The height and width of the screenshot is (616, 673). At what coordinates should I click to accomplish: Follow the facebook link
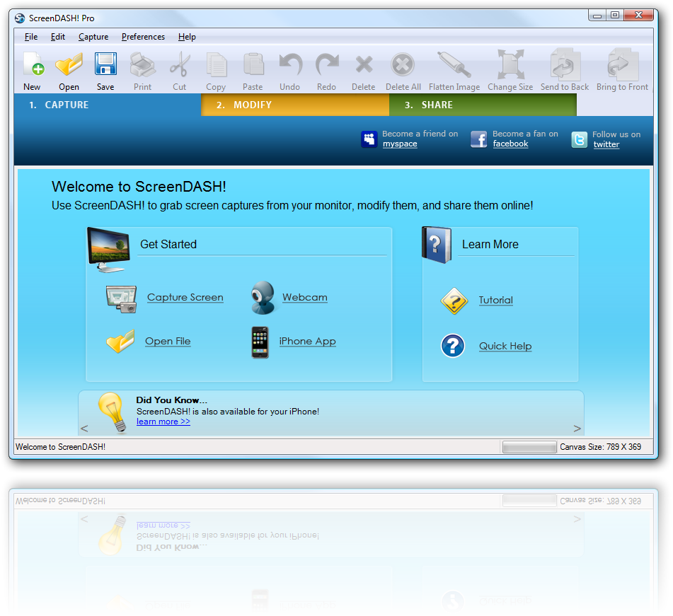(510, 144)
